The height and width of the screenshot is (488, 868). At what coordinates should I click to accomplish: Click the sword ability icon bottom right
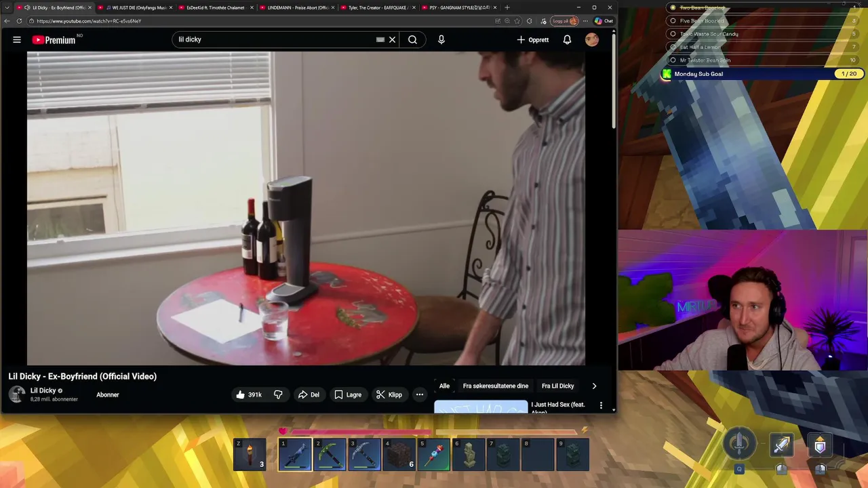(x=782, y=445)
